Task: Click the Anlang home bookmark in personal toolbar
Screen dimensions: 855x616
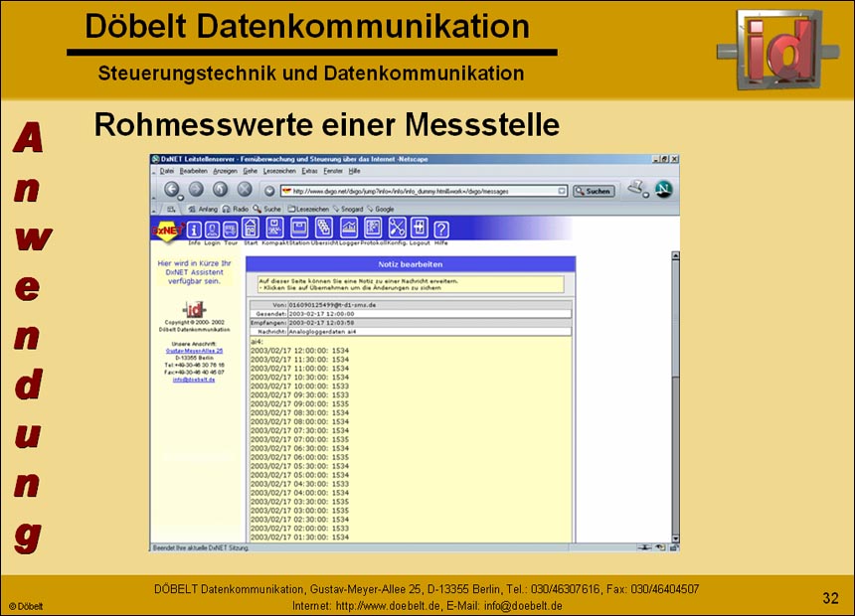Action: pyautogui.click(x=203, y=209)
